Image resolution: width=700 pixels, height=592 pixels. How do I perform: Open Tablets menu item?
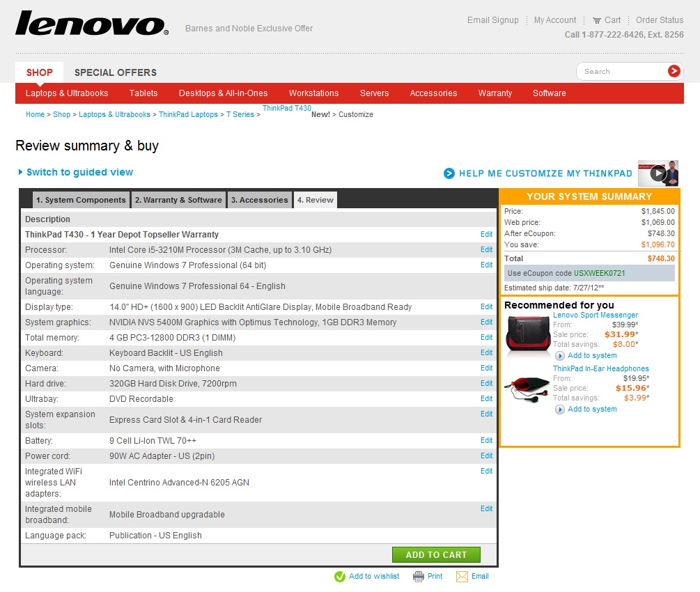[143, 93]
